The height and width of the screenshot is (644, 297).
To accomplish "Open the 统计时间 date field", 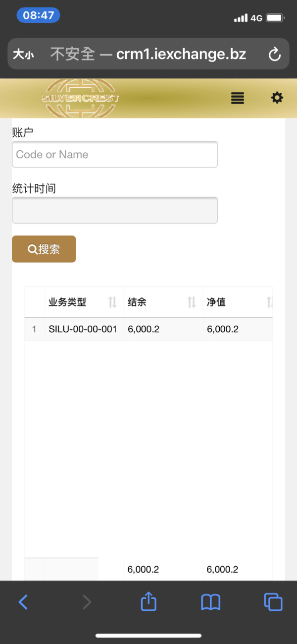I will point(115,210).
